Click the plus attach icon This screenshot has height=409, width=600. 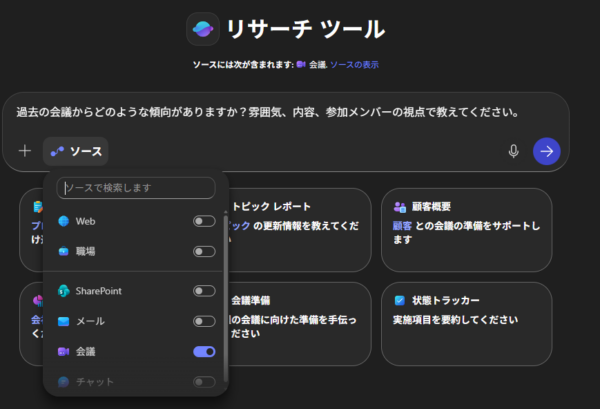25,151
